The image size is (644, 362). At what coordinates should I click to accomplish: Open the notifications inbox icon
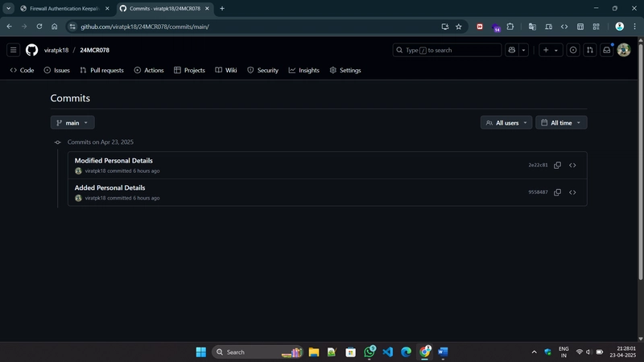point(607,50)
